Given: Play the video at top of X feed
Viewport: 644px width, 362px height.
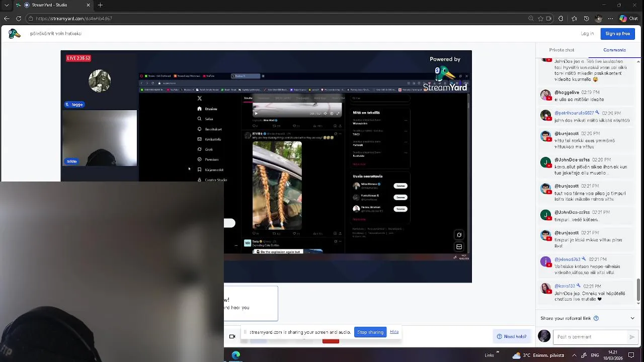Looking at the screenshot, I should click(x=256, y=114).
